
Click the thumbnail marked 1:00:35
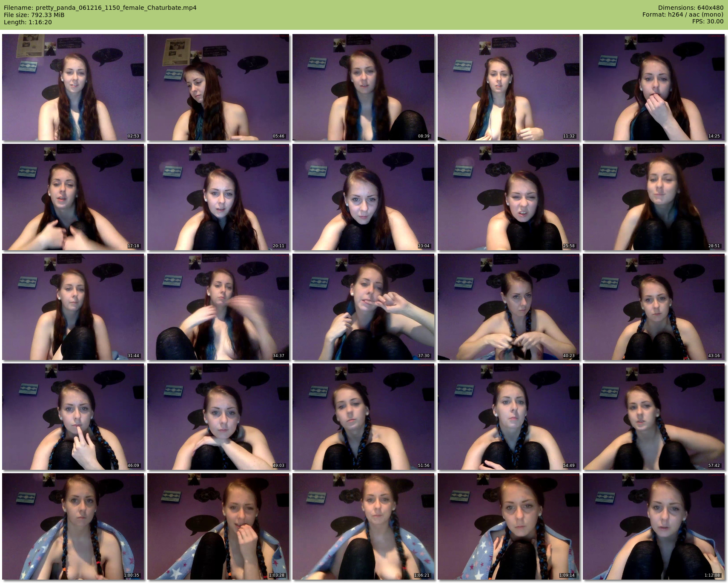pos(73,526)
